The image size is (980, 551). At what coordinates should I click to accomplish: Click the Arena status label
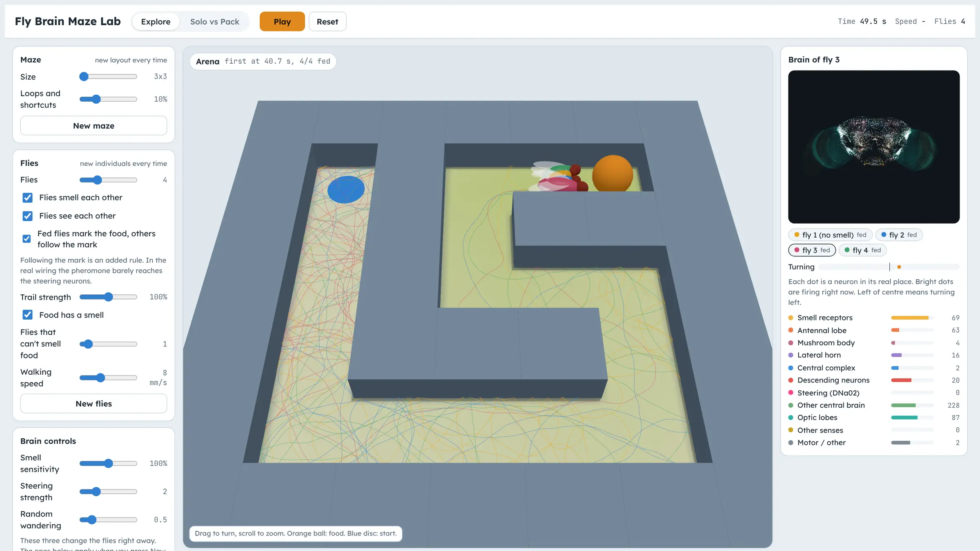tap(263, 61)
